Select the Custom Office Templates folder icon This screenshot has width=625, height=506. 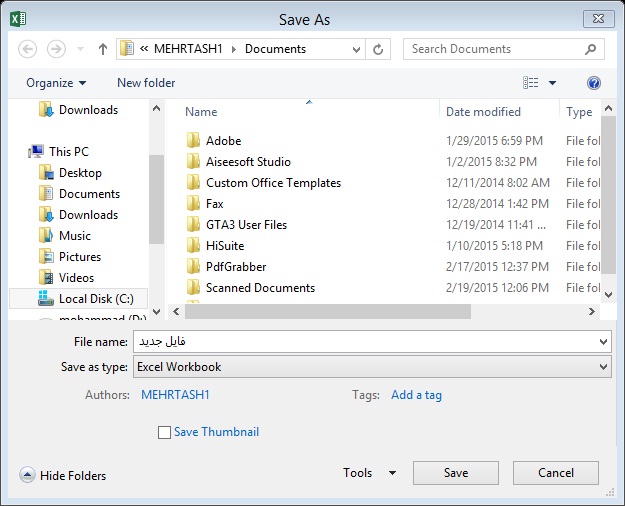tap(193, 183)
